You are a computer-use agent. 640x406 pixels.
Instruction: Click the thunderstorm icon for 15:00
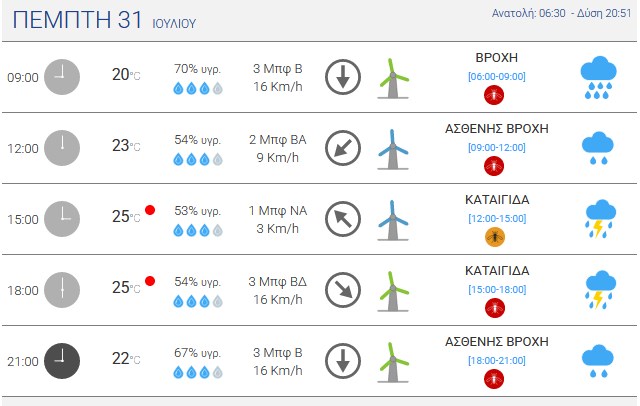tap(600, 219)
